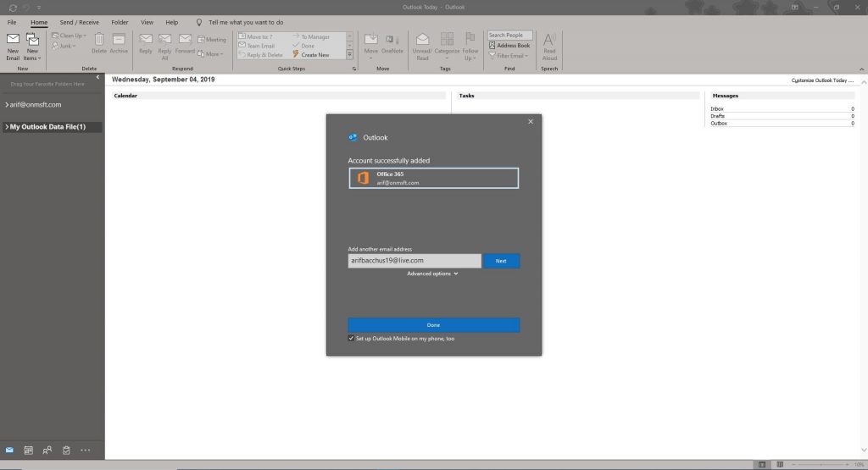Image resolution: width=868 pixels, height=470 pixels.
Task: Open the Filter Email dropdown
Action: 509,56
